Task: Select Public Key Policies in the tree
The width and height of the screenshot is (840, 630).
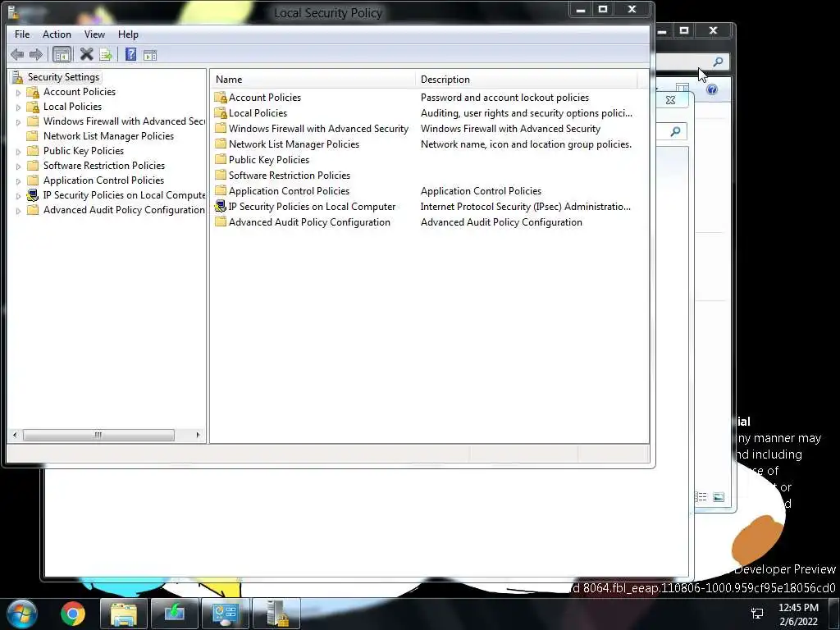Action: pyautogui.click(x=84, y=151)
